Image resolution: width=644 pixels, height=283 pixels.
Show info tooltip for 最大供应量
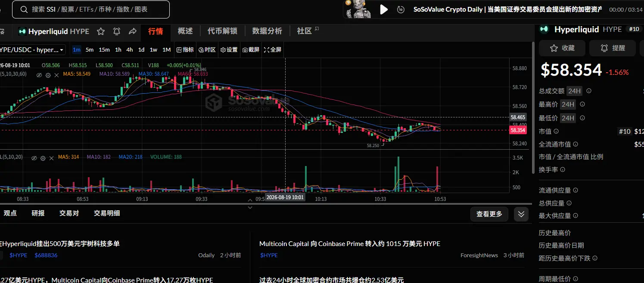coord(576,215)
